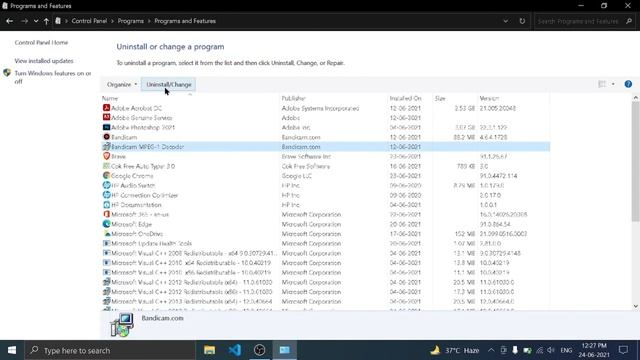Sort by Installed On column header
The image size is (640, 360).
(x=405, y=98)
